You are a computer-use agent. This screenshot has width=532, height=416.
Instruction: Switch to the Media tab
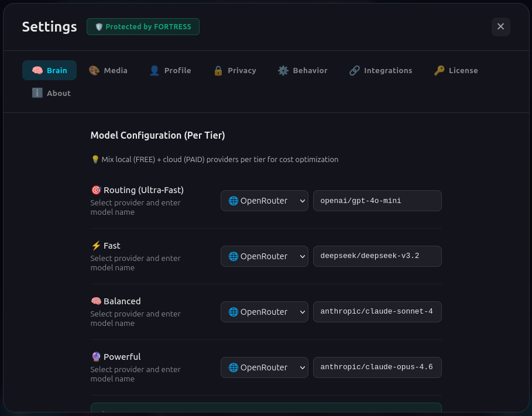pos(108,70)
